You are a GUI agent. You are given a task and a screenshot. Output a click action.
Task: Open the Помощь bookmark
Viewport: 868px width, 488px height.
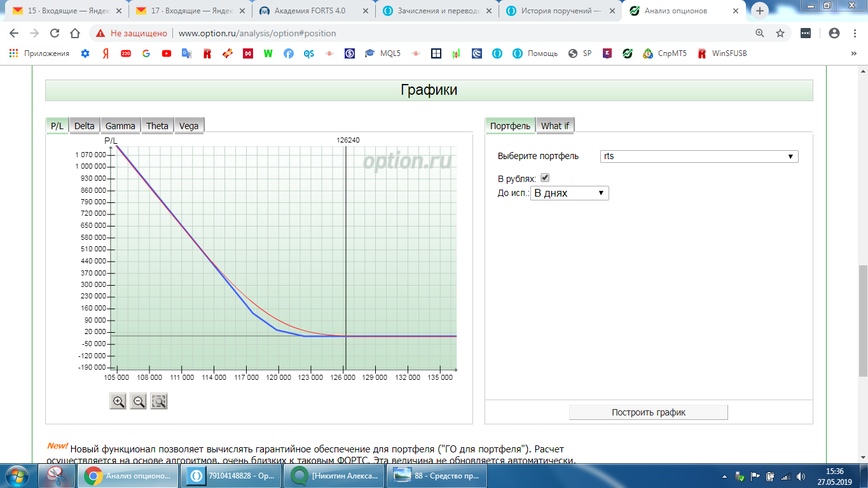(x=535, y=53)
